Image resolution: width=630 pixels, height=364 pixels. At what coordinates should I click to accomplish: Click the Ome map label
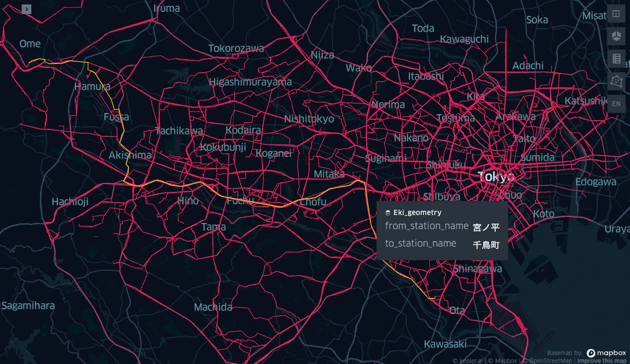30,43
